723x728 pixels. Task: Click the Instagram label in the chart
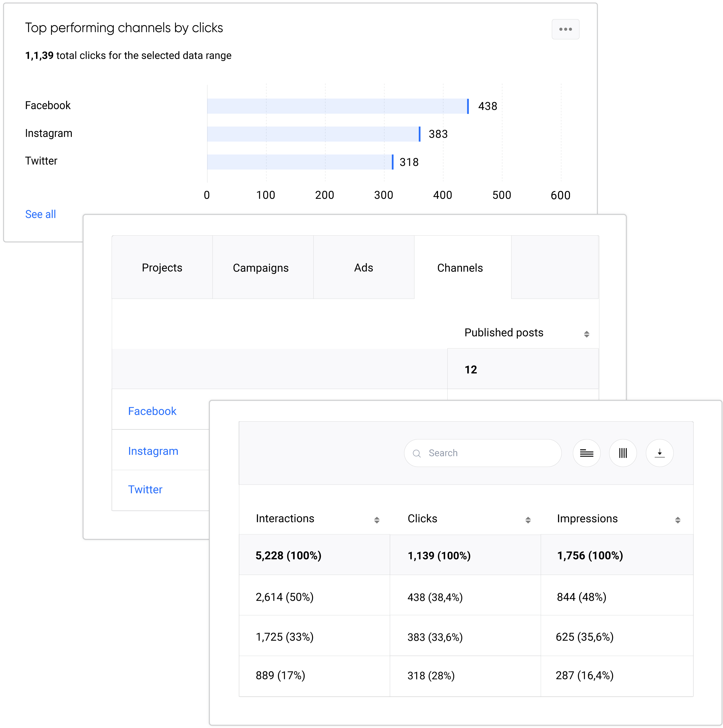[49, 133]
